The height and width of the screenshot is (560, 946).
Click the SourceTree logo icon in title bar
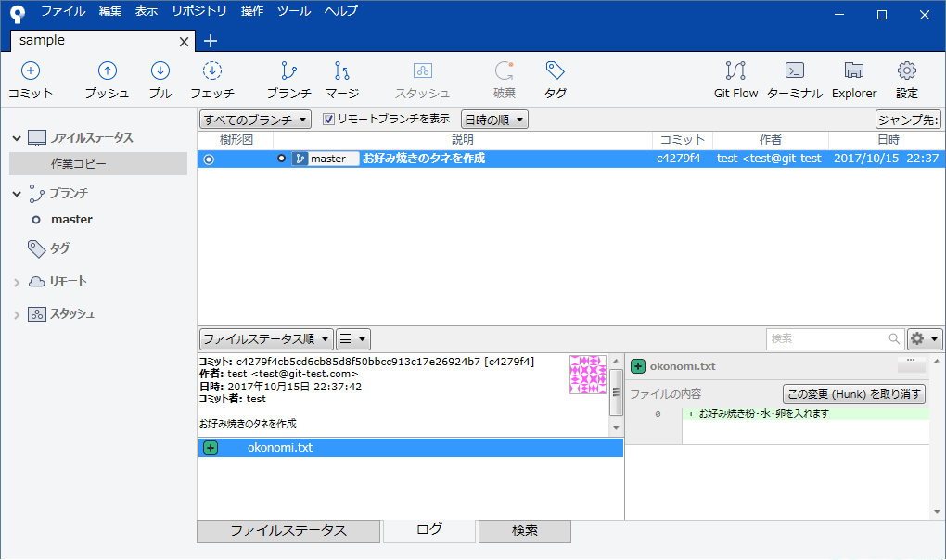(19, 13)
